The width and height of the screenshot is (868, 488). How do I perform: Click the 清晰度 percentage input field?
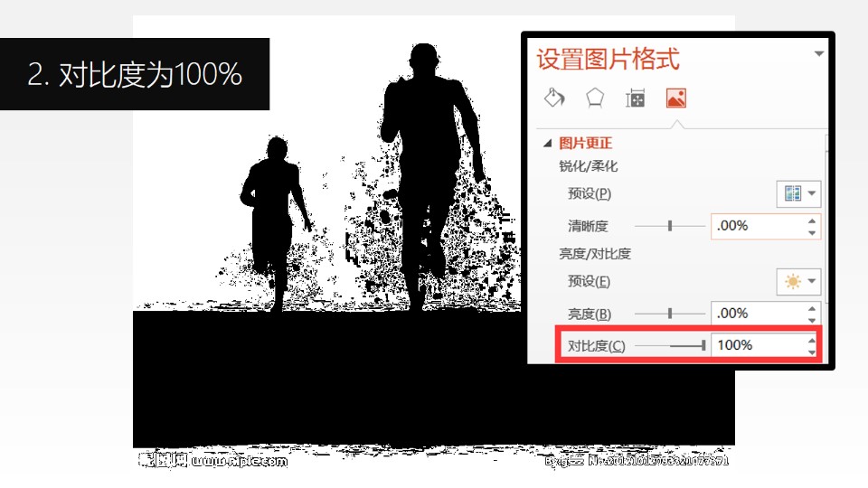click(755, 226)
